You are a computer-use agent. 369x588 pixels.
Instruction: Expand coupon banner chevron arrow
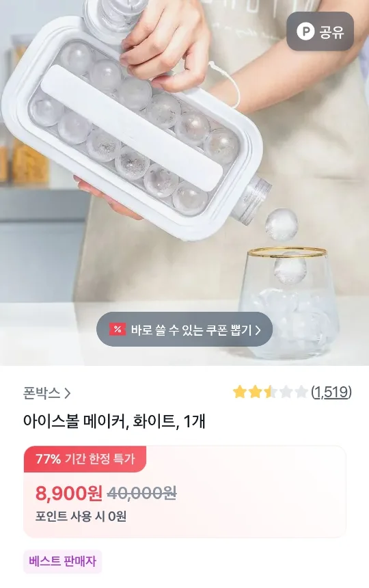258,330
